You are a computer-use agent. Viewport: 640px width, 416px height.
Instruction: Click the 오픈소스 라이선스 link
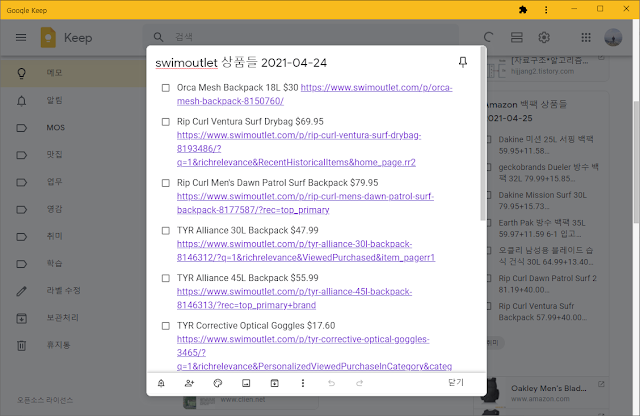pyautogui.click(x=45, y=400)
